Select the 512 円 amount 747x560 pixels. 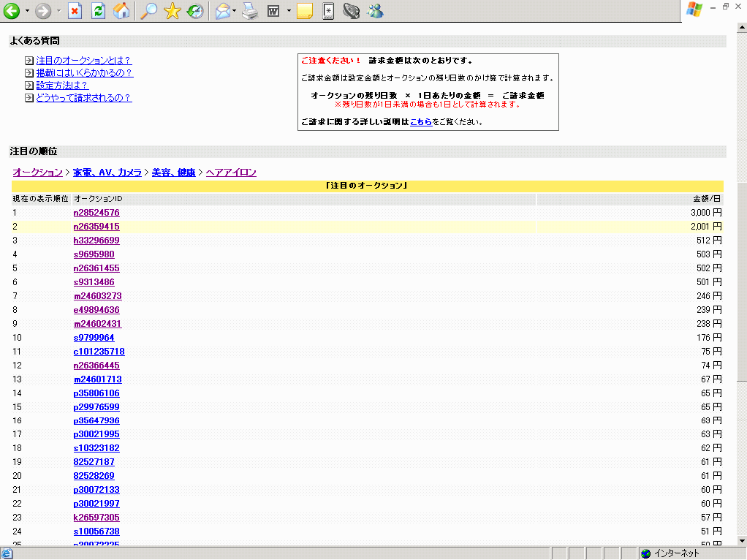click(x=710, y=241)
